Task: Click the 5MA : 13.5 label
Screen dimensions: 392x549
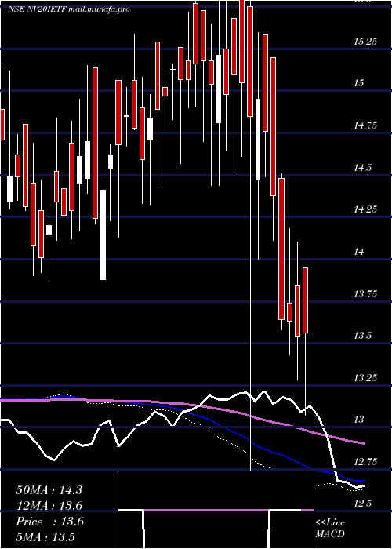Action: (x=45, y=537)
